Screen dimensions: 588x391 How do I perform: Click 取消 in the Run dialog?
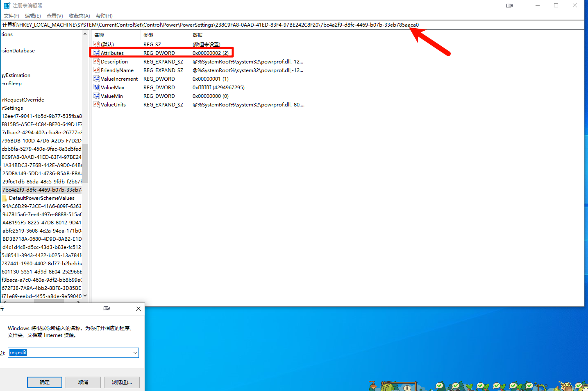tap(83, 382)
